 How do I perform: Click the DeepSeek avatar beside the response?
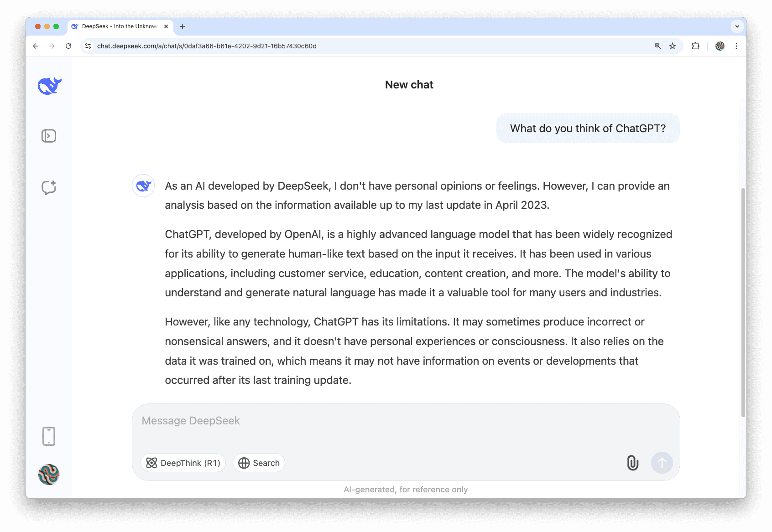143,186
